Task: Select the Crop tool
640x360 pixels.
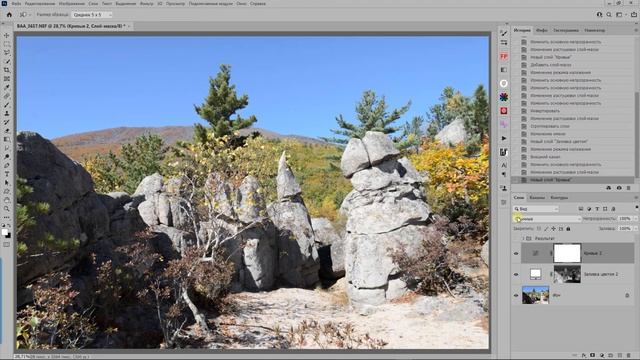Action: point(7,70)
